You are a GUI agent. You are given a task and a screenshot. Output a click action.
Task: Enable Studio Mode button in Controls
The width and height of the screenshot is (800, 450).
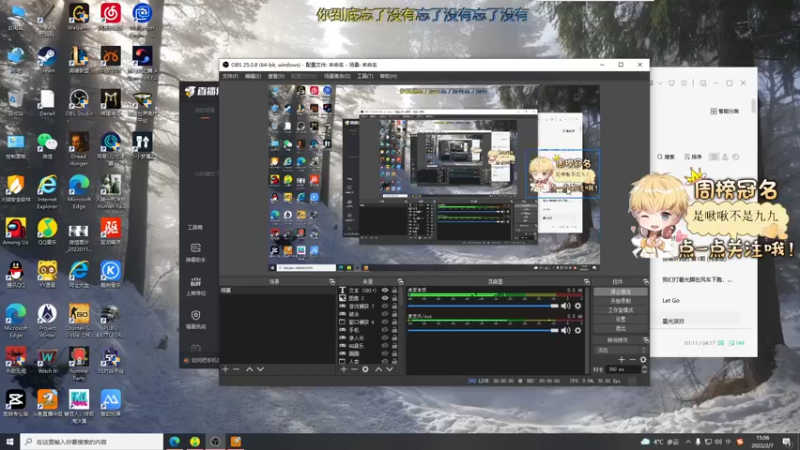coord(620,310)
